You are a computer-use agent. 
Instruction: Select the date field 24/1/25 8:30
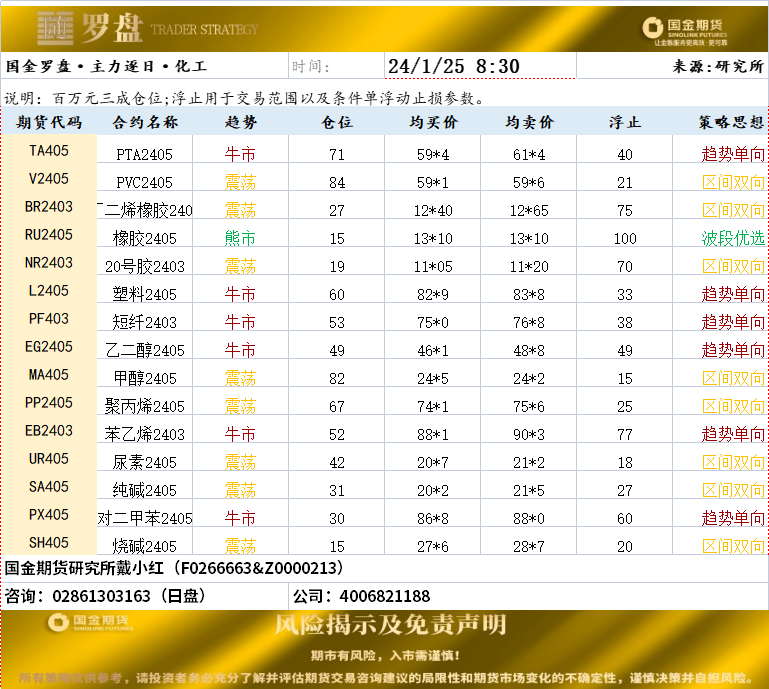coord(480,66)
